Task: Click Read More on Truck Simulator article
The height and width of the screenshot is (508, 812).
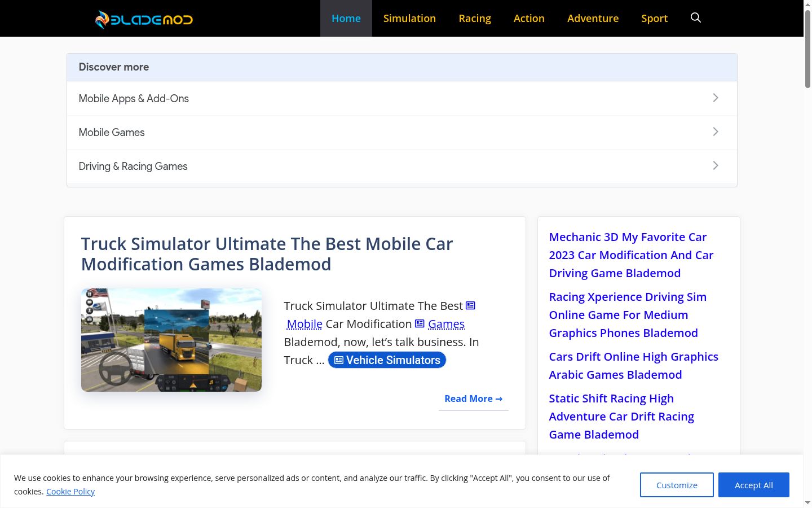Action: [x=474, y=398]
